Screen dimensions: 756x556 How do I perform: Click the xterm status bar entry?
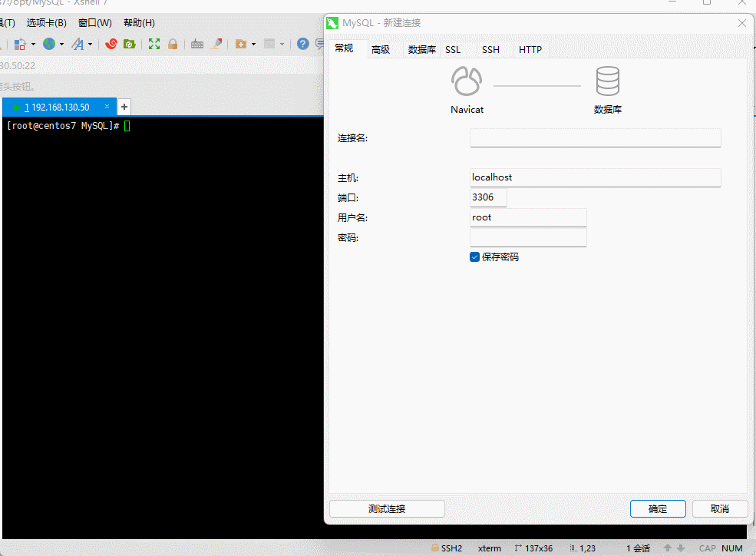click(x=490, y=548)
